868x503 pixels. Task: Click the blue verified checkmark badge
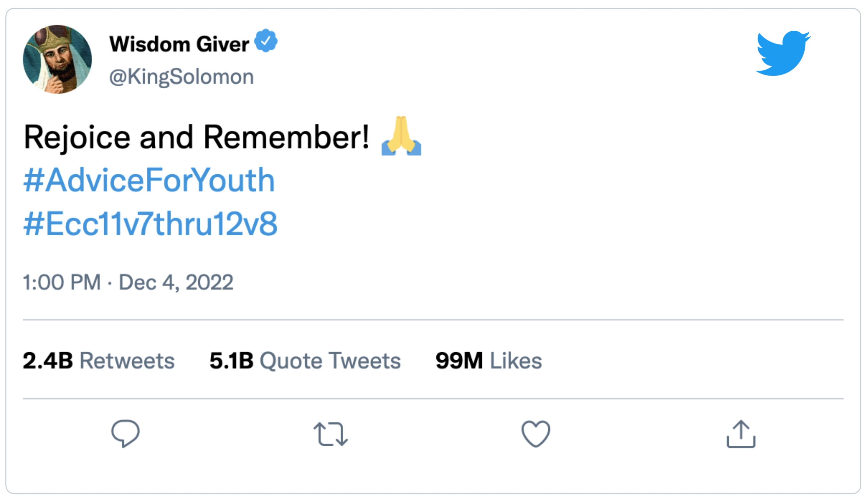[x=266, y=41]
